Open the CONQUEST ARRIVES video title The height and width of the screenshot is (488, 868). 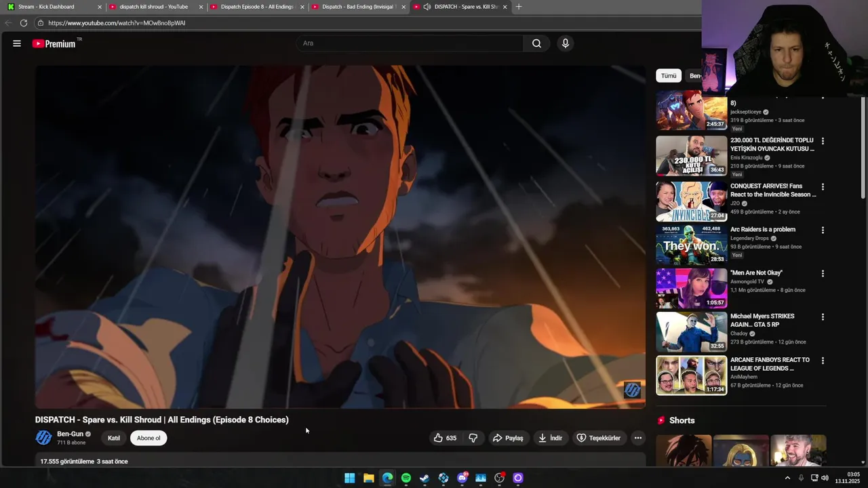click(773, 190)
